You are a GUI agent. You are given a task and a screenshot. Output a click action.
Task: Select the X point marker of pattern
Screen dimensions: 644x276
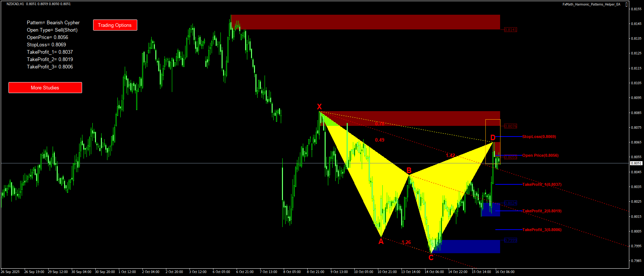point(319,107)
